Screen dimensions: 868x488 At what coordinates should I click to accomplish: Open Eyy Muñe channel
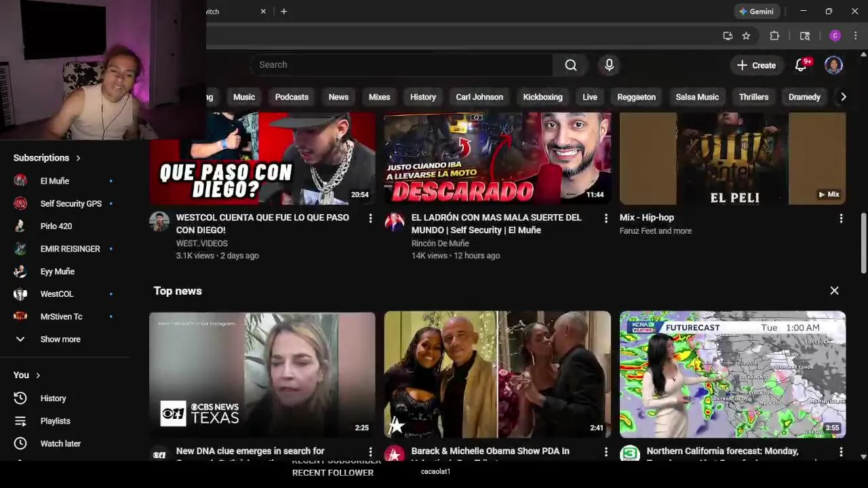pos(64,271)
